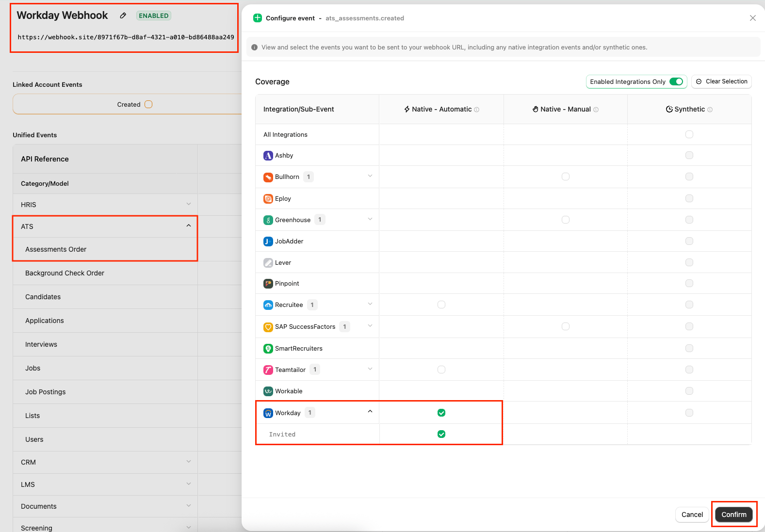
Task: Click the Lever integration logo
Action: 268,263
